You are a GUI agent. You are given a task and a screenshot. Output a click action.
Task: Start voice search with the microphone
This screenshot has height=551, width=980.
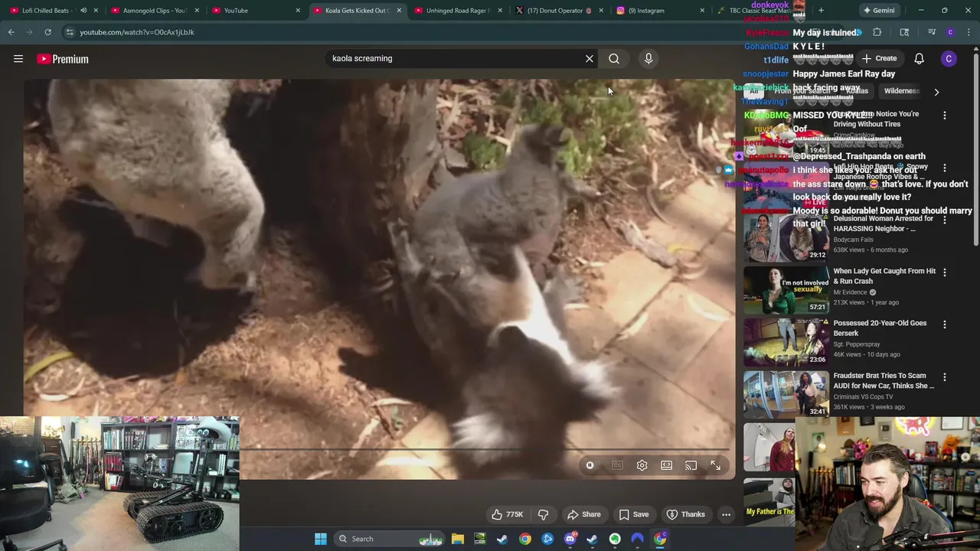coord(648,58)
